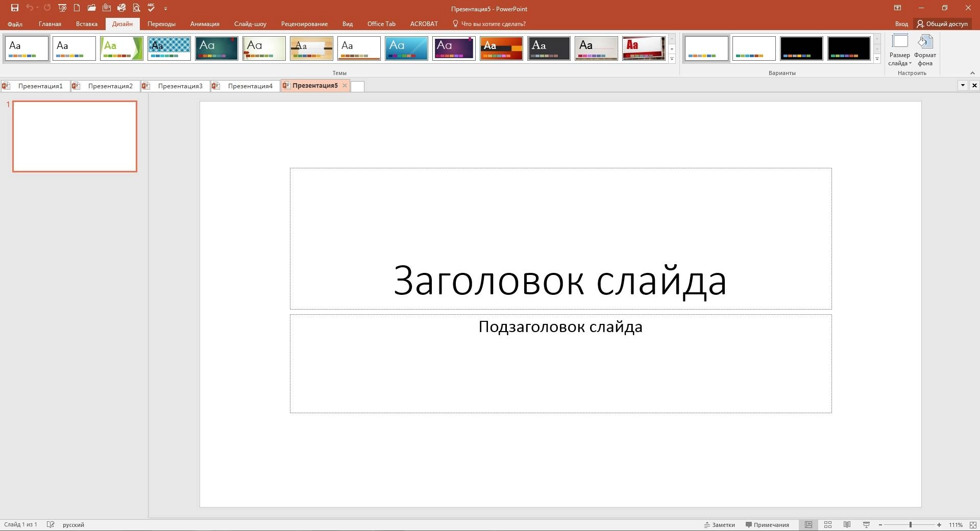Click the Save icon in quick access toolbar
The width and height of the screenshot is (980, 531).
point(15,8)
